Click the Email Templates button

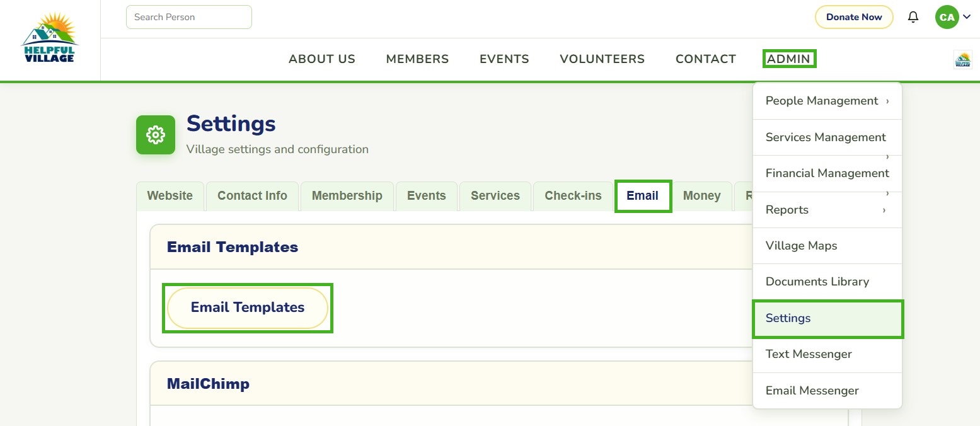(248, 308)
